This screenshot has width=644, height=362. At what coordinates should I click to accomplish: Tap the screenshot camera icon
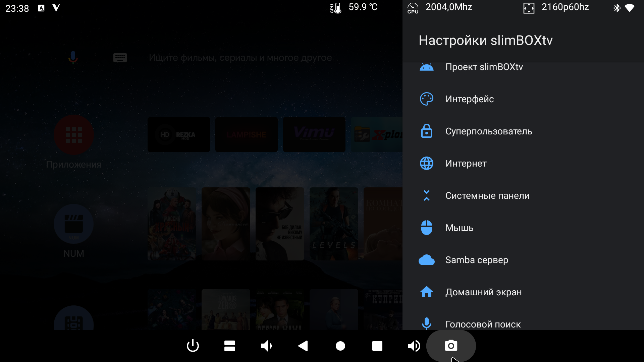click(451, 346)
